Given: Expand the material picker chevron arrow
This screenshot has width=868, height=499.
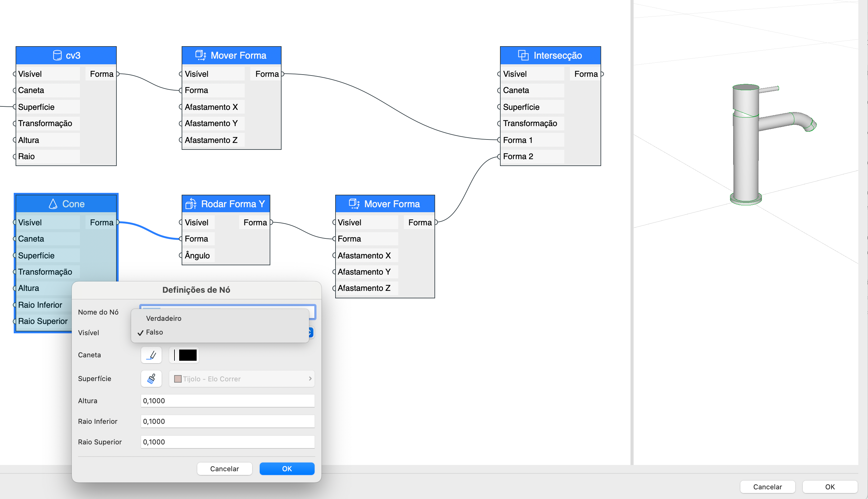Looking at the screenshot, I should [x=310, y=379].
